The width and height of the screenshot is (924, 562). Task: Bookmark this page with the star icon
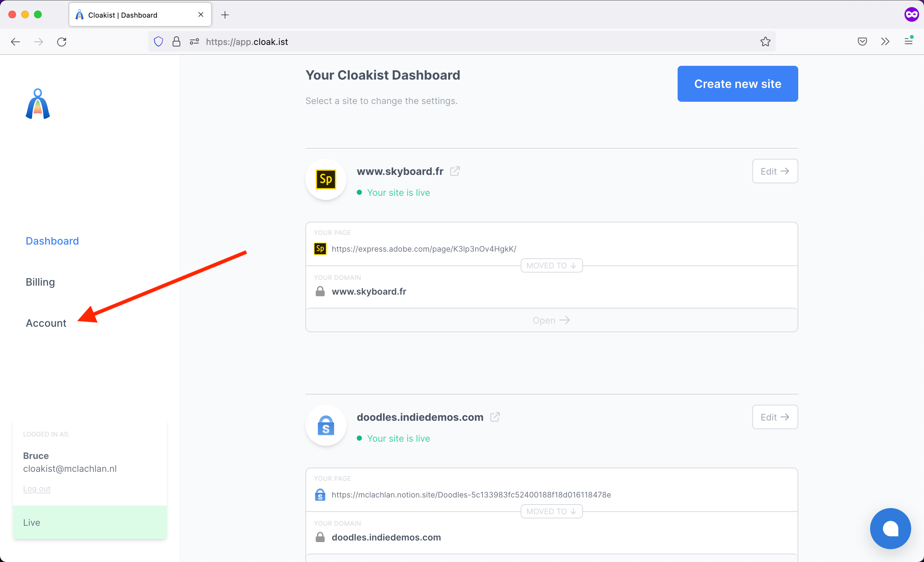765,42
